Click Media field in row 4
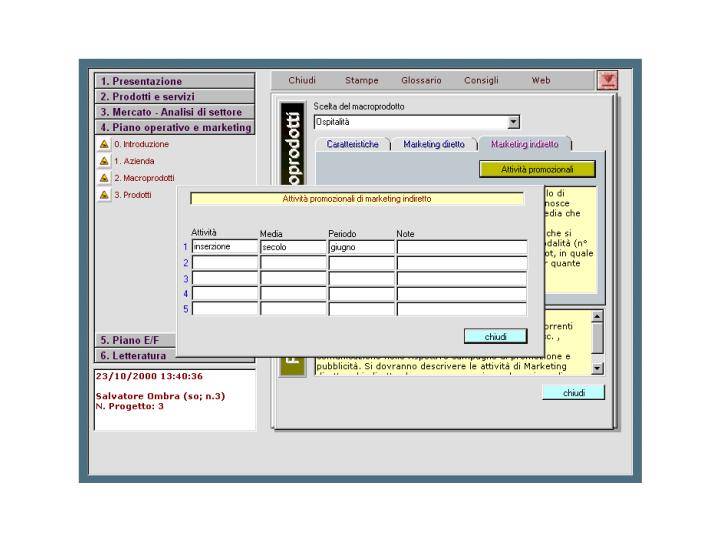 click(293, 294)
